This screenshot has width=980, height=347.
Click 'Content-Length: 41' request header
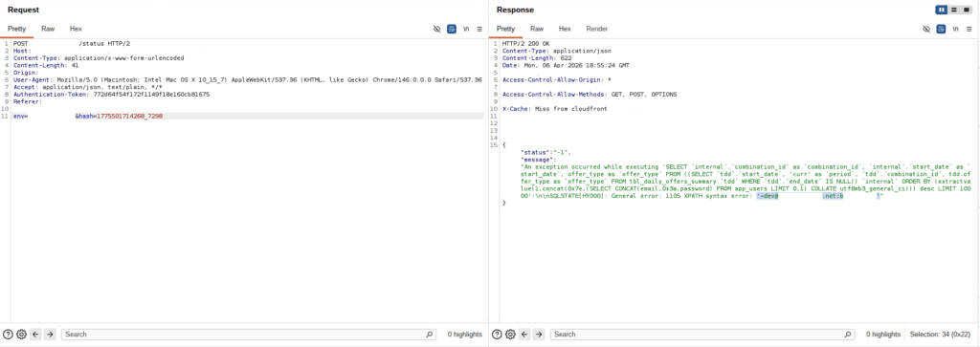pyautogui.click(x=46, y=66)
